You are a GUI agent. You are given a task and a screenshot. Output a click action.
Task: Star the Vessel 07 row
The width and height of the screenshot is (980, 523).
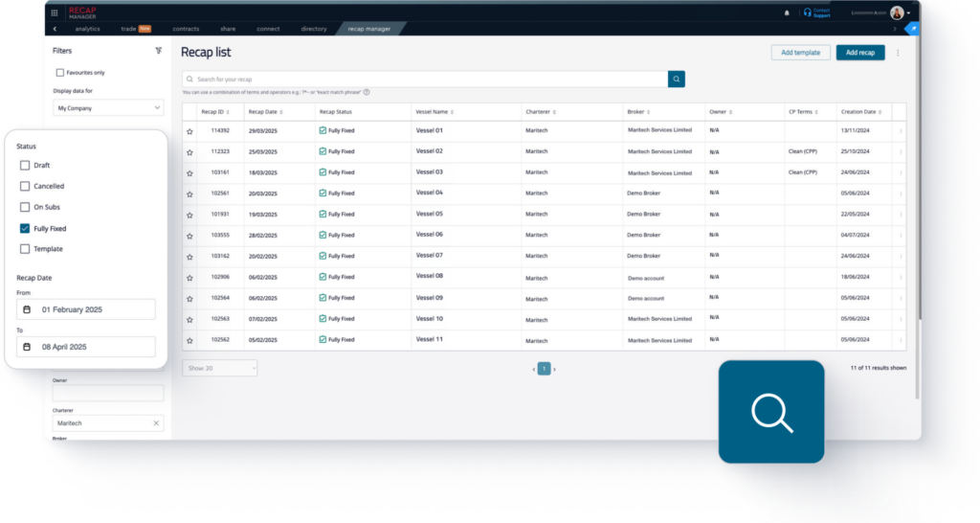pos(189,257)
